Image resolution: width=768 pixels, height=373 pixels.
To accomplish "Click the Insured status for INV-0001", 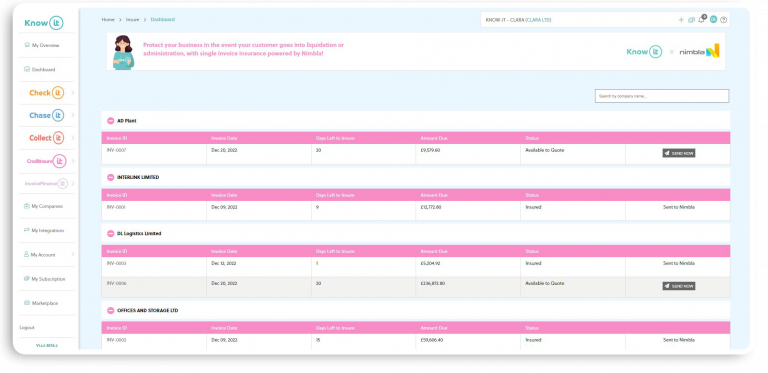I will (533, 207).
